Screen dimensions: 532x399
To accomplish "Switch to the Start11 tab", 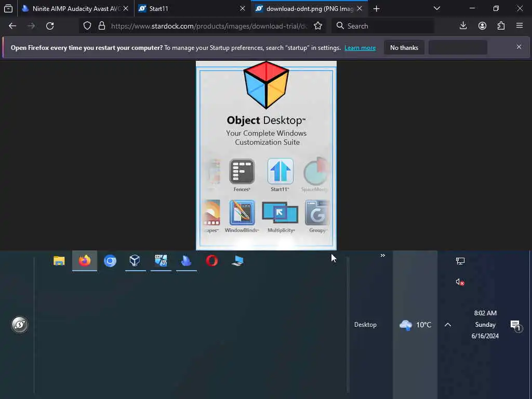I will [192, 8].
